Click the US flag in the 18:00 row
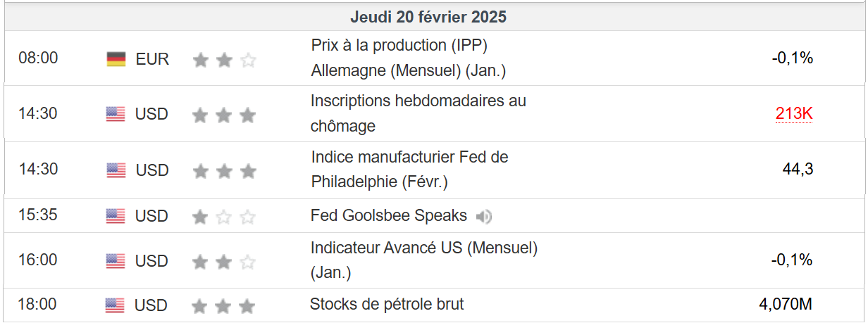 pyautogui.click(x=115, y=305)
